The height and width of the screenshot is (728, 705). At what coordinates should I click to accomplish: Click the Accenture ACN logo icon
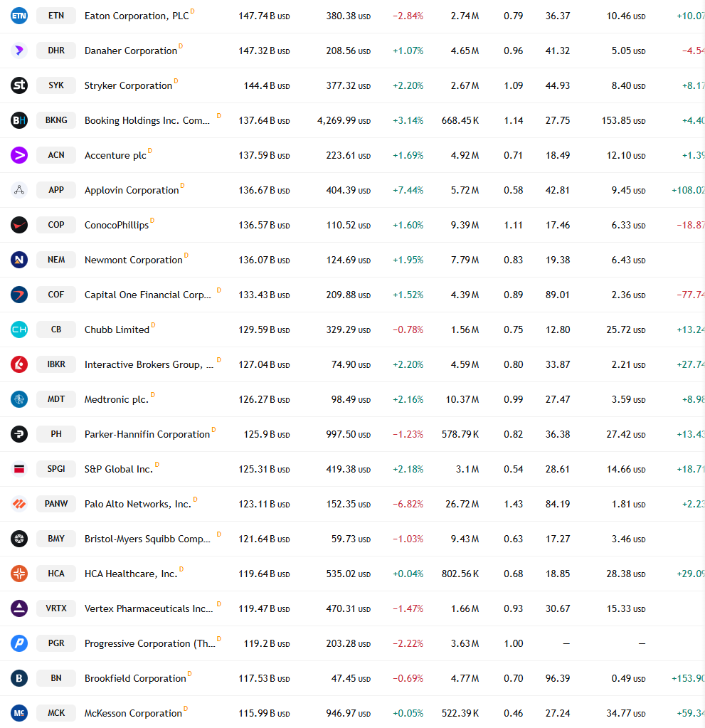click(19, 155)
